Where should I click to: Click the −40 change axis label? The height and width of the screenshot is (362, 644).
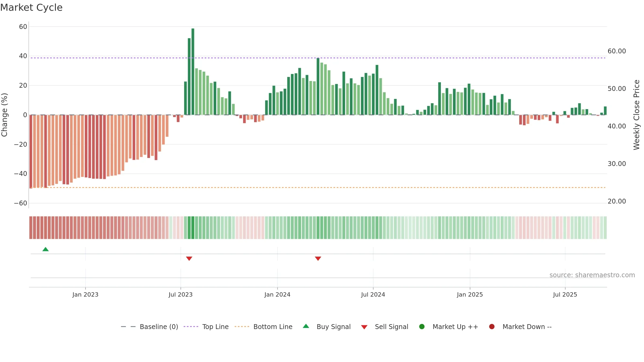pos(21,174)
